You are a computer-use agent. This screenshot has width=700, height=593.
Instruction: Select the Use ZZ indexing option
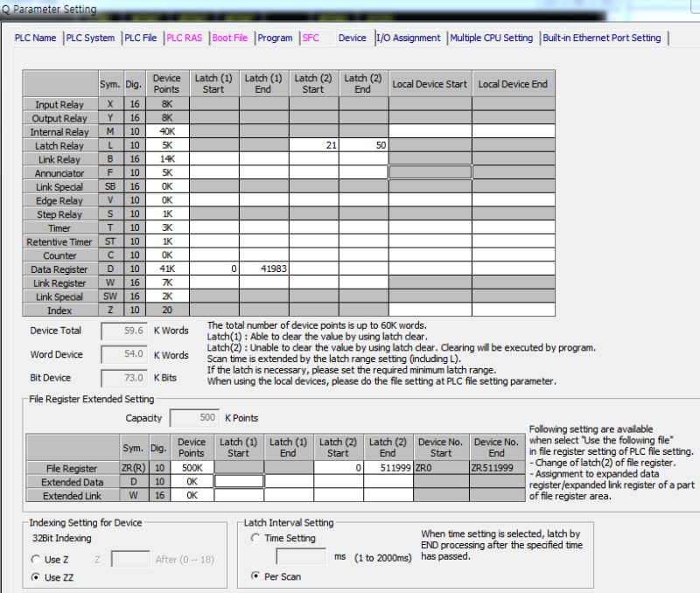pyautogui.click(x=36, y=576)
